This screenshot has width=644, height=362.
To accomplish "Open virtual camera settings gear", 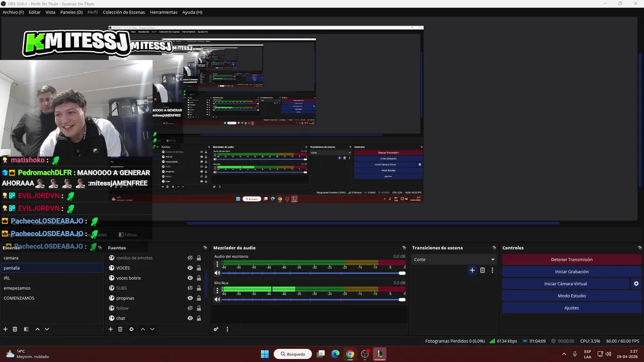I will click(636, 284).
